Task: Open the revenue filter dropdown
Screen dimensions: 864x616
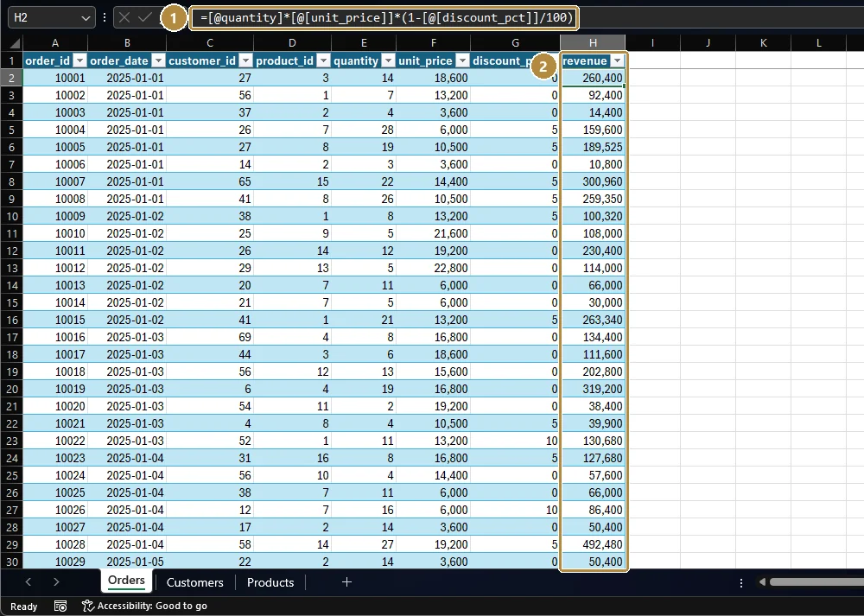Action: point(617,60)
